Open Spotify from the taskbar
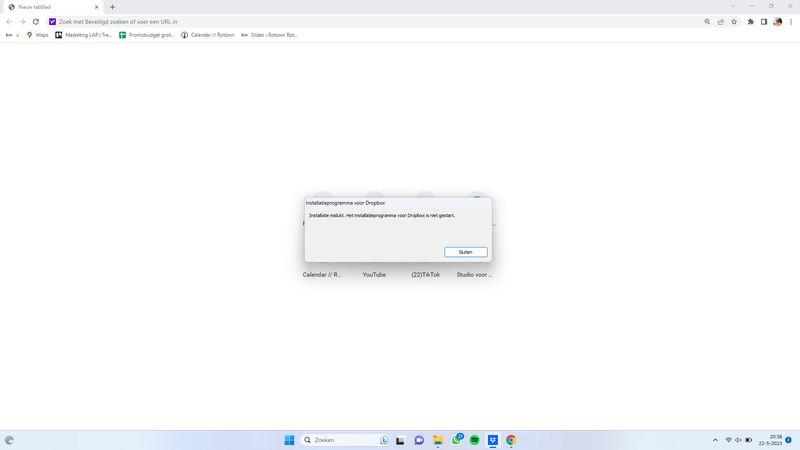The width and height of the screenshot is (800, 450). pyautogui.click(x=474, y=440)
